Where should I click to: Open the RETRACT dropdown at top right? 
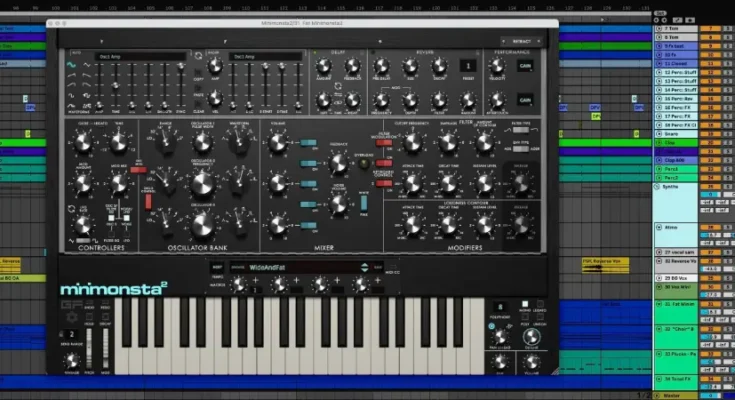coord(527,41)
